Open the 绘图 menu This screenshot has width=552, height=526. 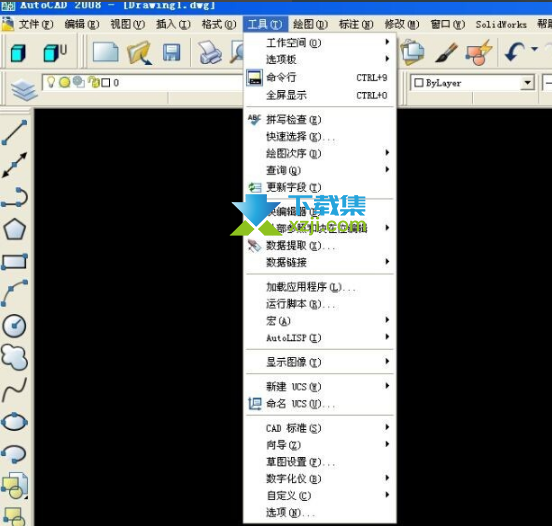click(310, 24)
